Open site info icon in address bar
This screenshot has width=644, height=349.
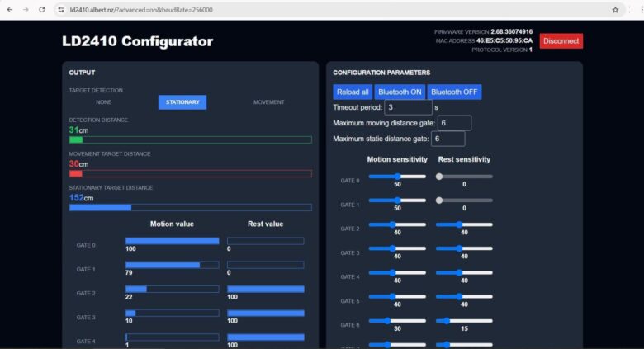(61, 9)
